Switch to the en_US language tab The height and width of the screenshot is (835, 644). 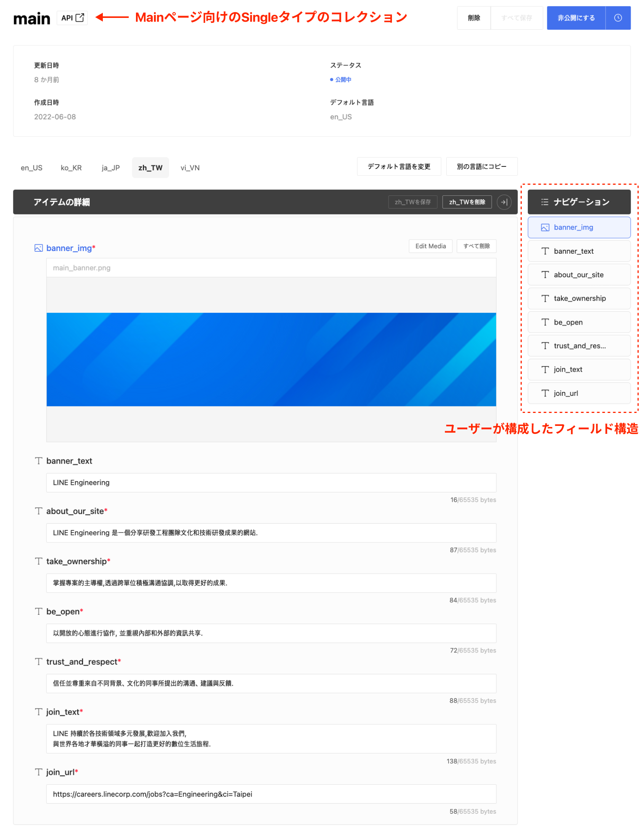[x=32, y=168]
